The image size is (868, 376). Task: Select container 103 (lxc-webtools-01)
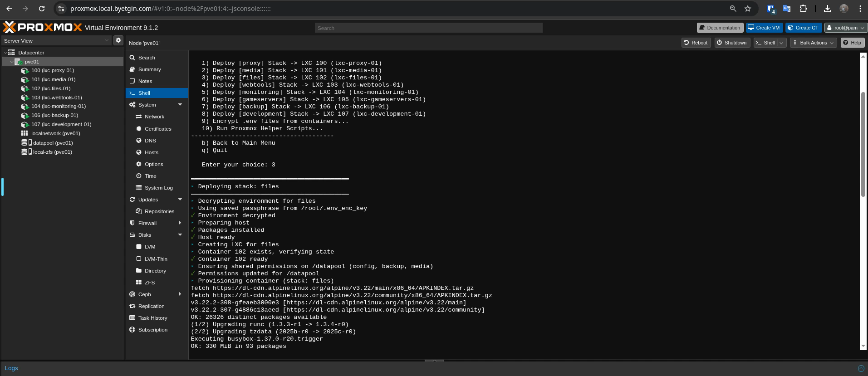coord(56,98)
